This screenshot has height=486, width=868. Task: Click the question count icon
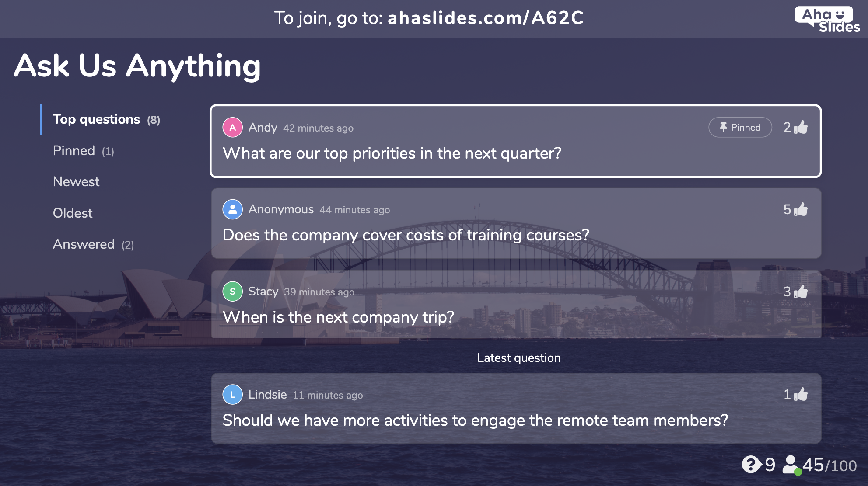(752, 465)
